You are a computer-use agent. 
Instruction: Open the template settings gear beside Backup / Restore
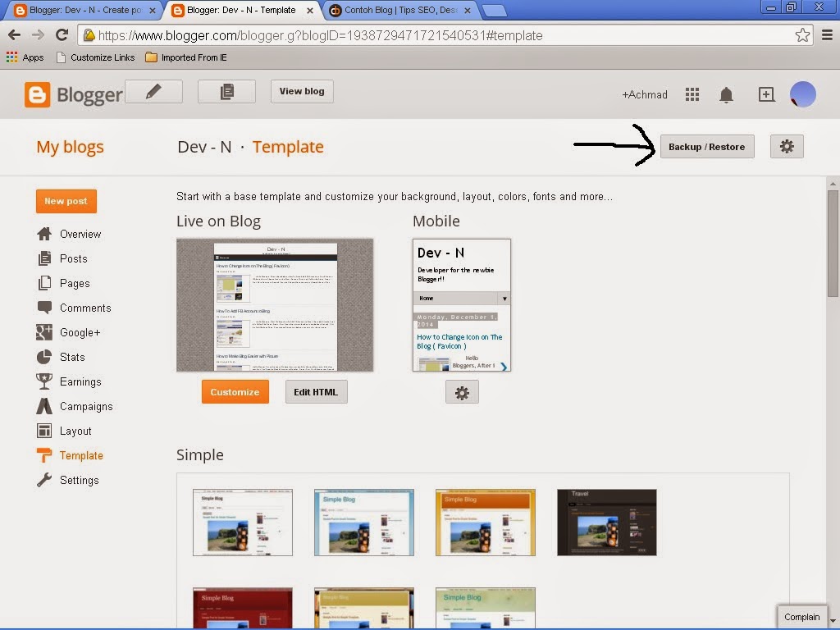pos(787,147)
